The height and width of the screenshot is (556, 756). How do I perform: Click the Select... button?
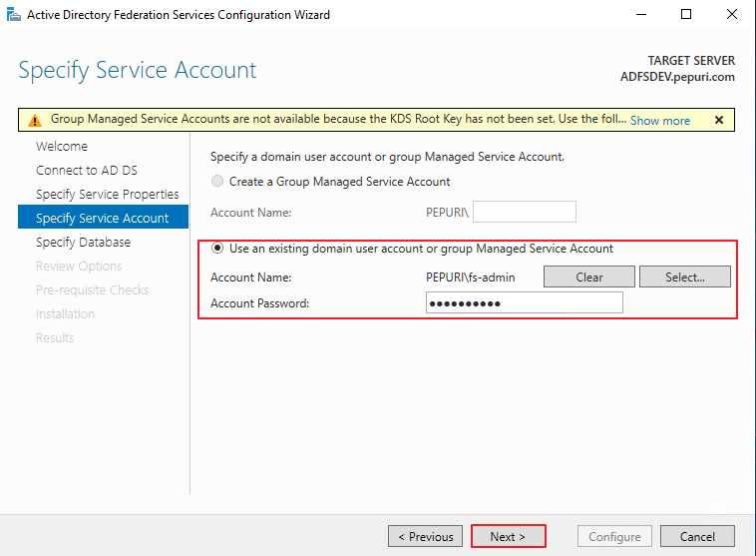(684, 277)
